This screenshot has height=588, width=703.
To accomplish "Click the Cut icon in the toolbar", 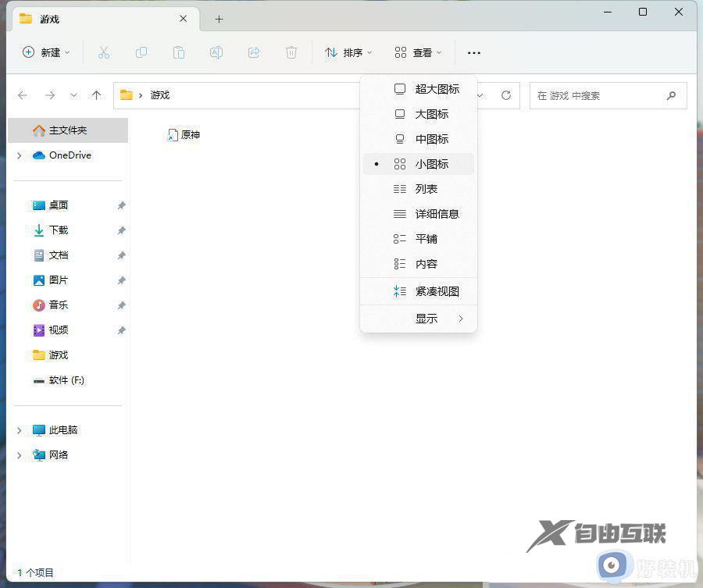I will click(x=104, y=52).
